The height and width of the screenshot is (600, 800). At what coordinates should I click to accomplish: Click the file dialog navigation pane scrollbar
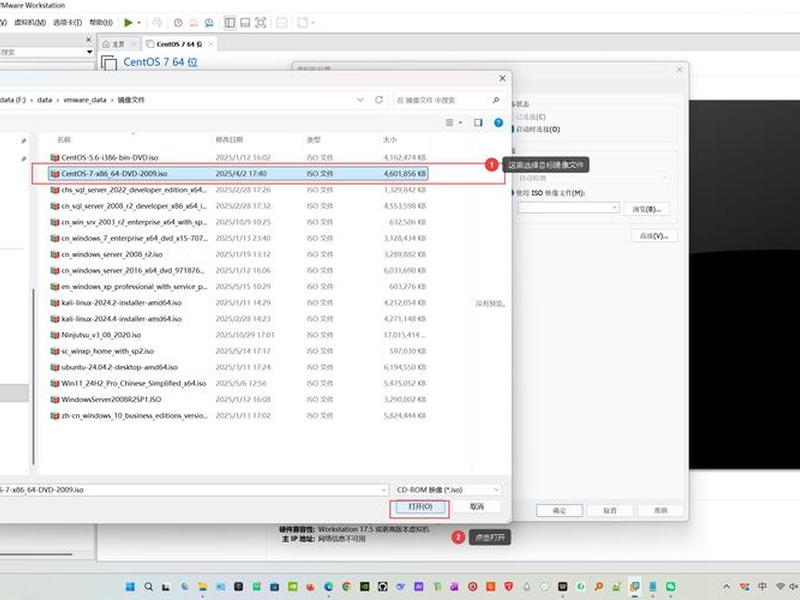(33, 377)
